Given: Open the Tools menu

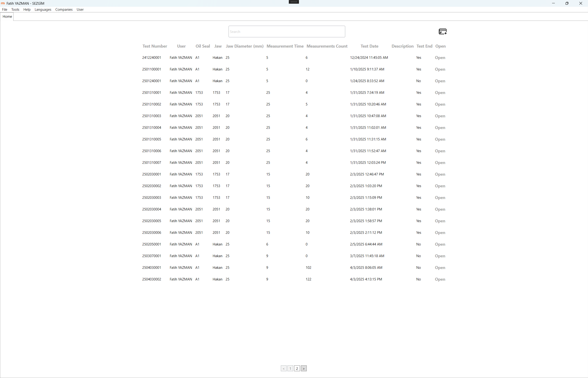Looking at the screenshot, I should coord(15,10).
